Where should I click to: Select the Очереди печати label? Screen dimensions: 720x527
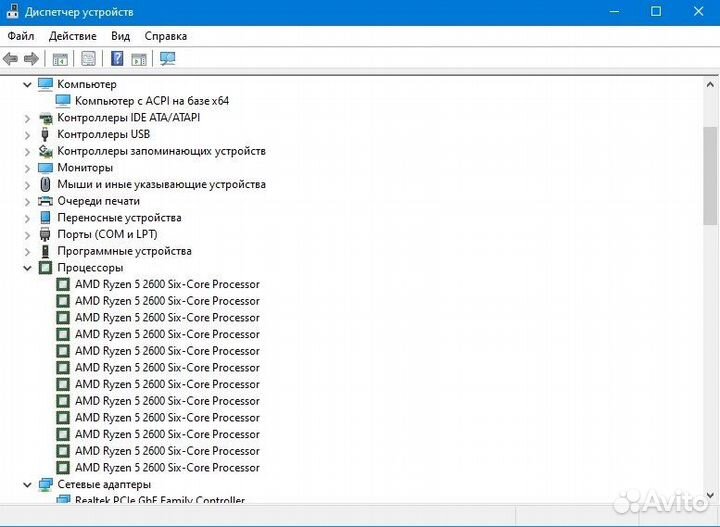coord(98,201)
